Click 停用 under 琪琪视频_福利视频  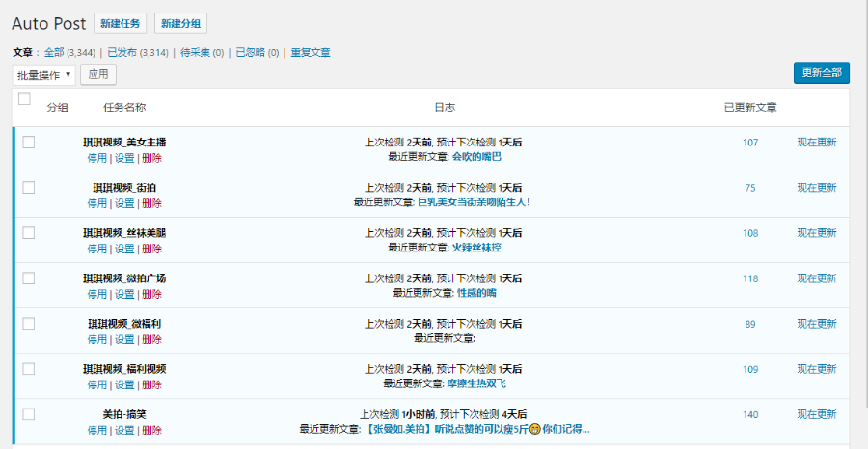[x=96, y=384]
